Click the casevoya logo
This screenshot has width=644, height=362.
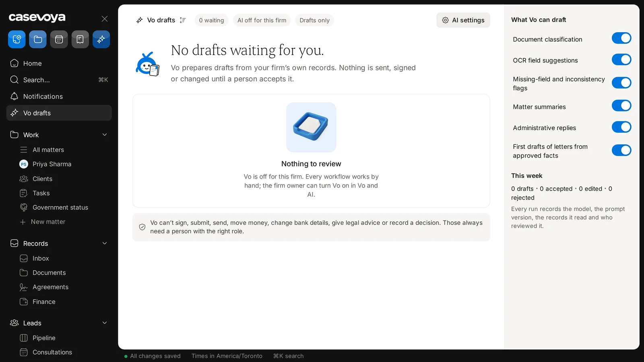[x=37, y=18]
